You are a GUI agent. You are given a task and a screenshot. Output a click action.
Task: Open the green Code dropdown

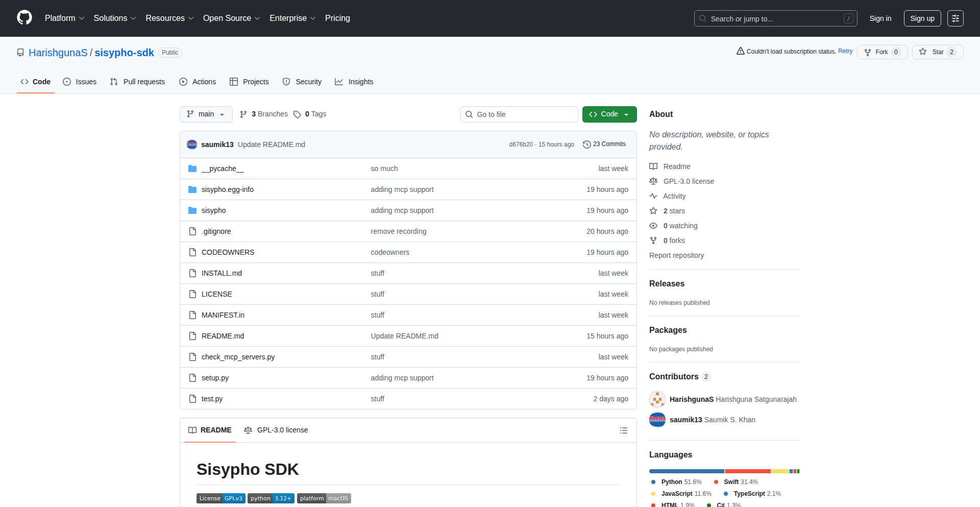point(609,114)
